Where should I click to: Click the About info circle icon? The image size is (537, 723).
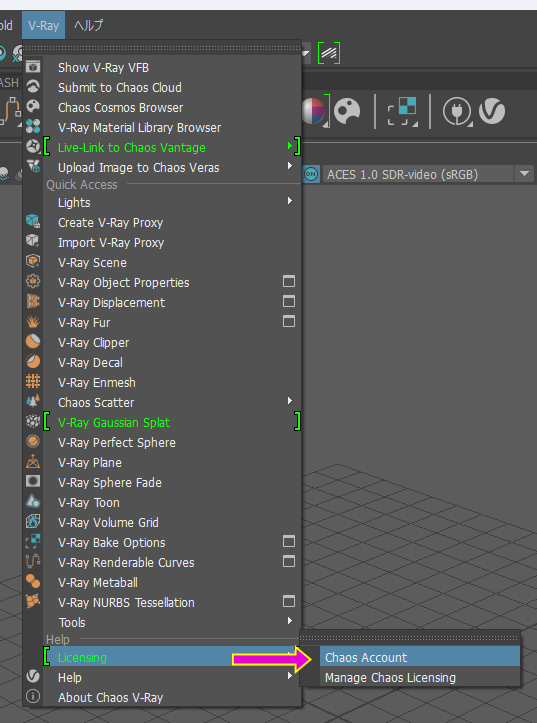[33, 696]
